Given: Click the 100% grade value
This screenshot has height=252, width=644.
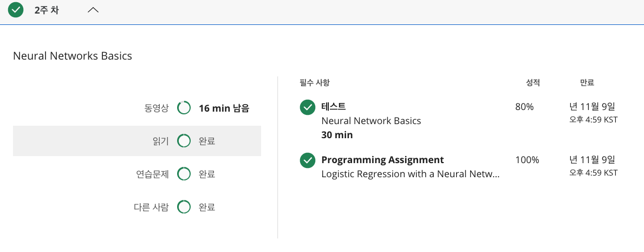Looking at the screenshot, I should pos(527,160).
